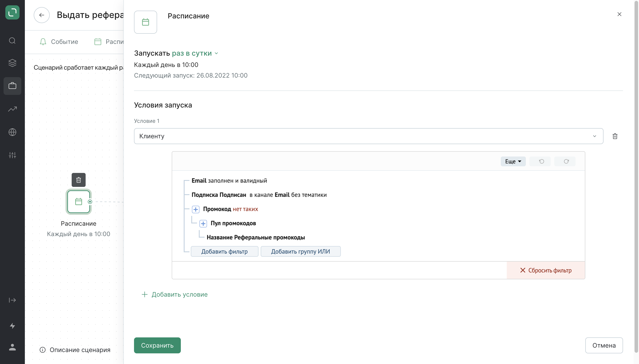Click the red нет таких filter value
639x364 pixels.
(x=245, y=209)
